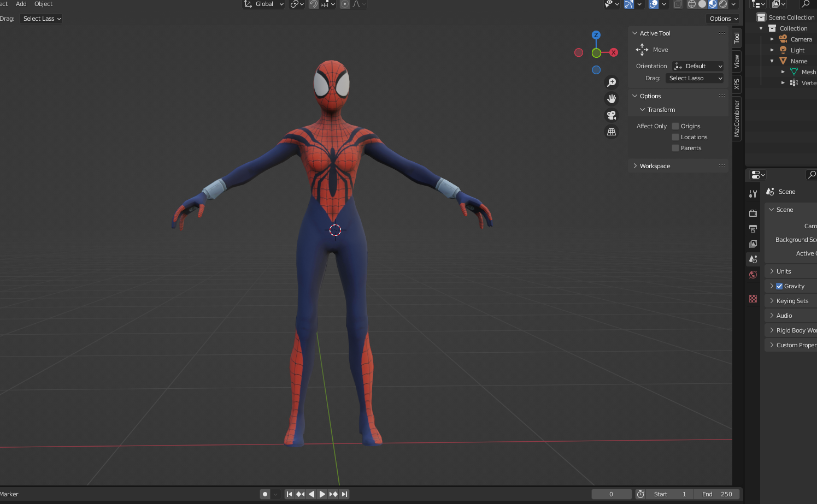
Task: Toggle proportional editing icon
Action: pyautogui.click(x=345, y=4)
